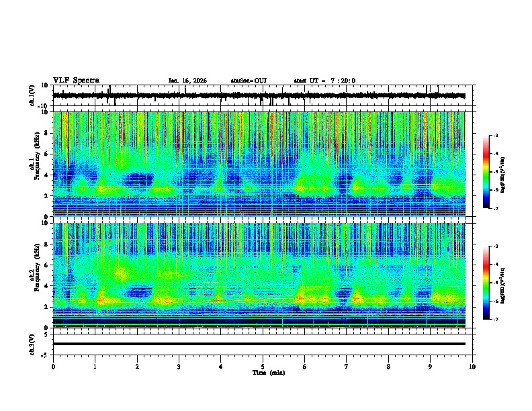Click the ch.2 spectrogram color scale bar
Viewport: 532px width, 411px height.
pyautogui.click(x=486, y=283)
